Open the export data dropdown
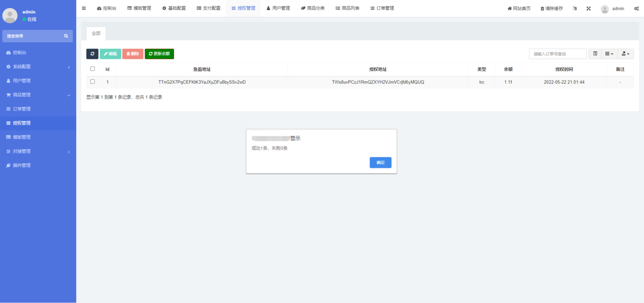The width and height of the screenshot is (644, 303). point(625,54)
